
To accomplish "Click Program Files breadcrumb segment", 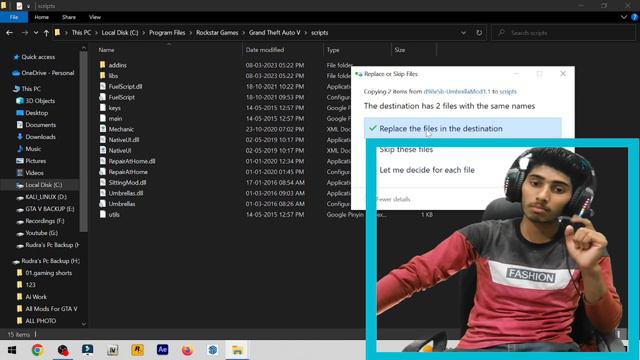I will [167, 33].
